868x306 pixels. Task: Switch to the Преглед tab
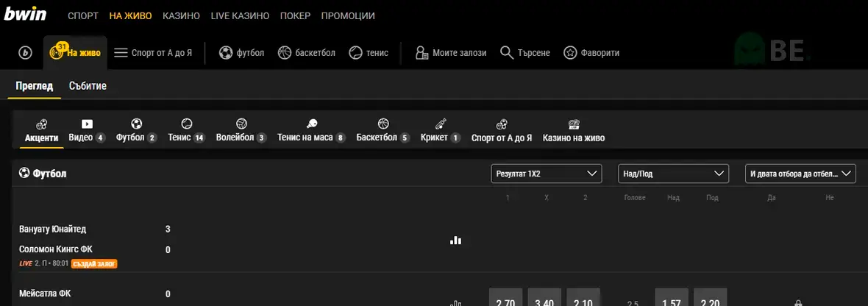(35, 86)
